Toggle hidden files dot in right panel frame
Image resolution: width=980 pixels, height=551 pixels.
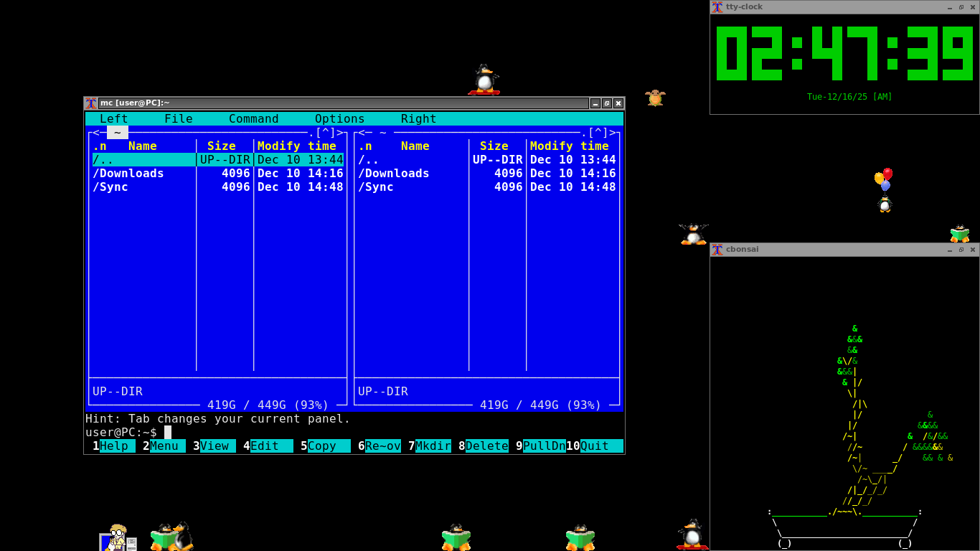click(x=584, y=133)
